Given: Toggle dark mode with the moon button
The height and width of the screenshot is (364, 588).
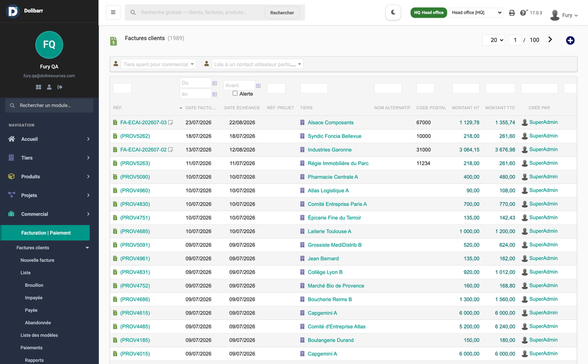Looking at the screenshot, I should pos(393,13).
